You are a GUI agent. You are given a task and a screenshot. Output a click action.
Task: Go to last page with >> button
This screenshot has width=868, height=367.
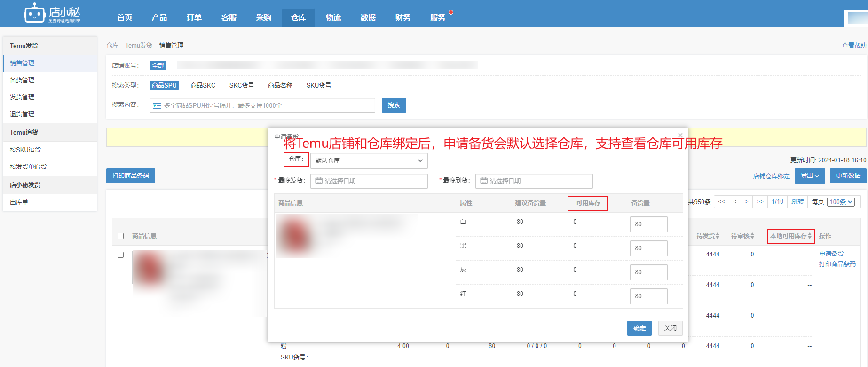pos(760,202)
